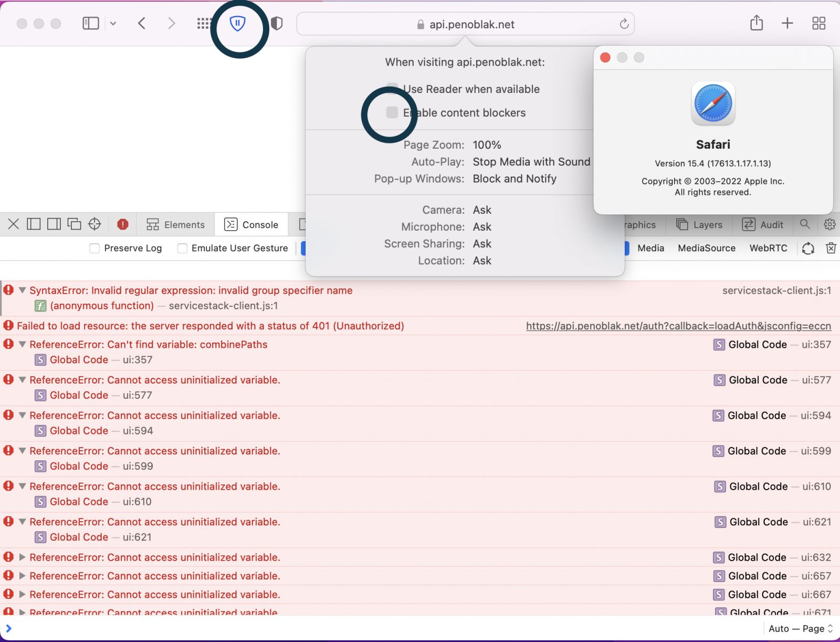
Task: Filter console by WebRTC messages
Action: click(768, 248)
